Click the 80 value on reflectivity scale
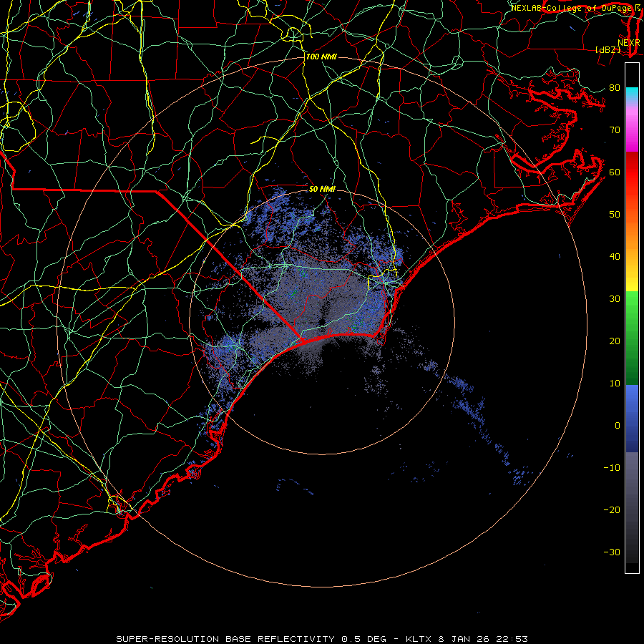 [615, 88]
